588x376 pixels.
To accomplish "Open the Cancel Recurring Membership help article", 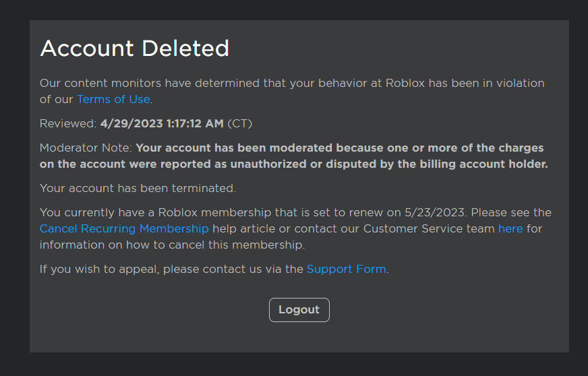I will tap(124, 228).
